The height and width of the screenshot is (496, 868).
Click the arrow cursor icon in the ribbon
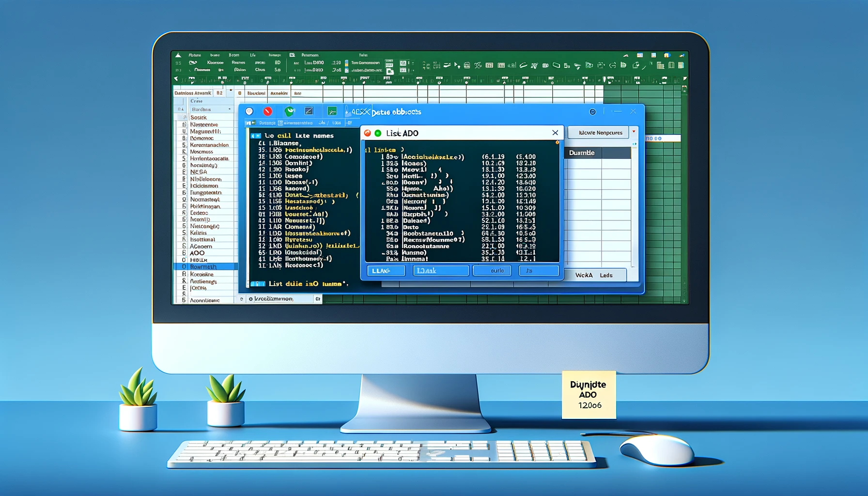click(457, 65)
